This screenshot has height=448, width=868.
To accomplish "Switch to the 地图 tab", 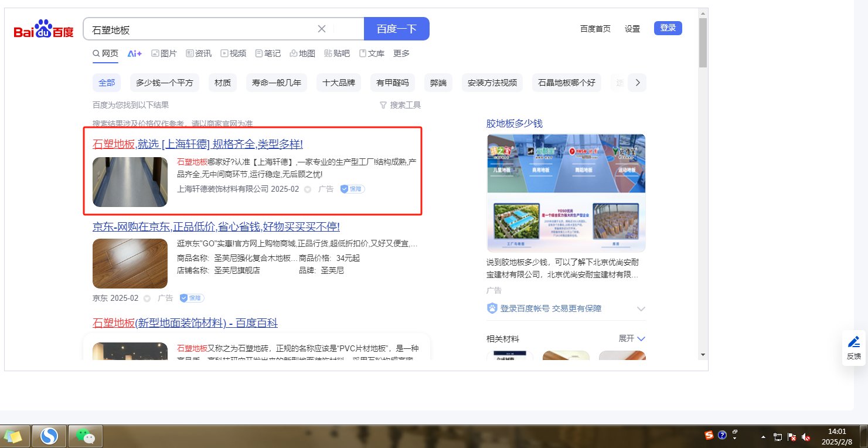I will tap(302, 53).
